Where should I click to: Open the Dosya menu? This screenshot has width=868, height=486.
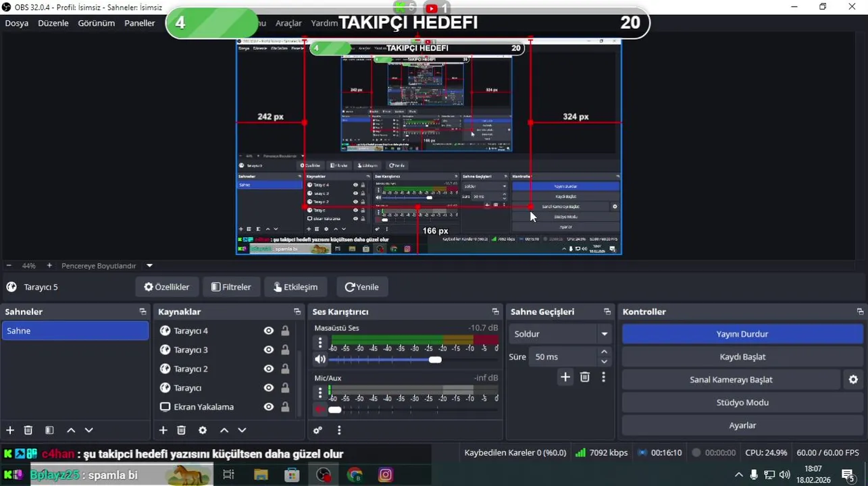17,23
